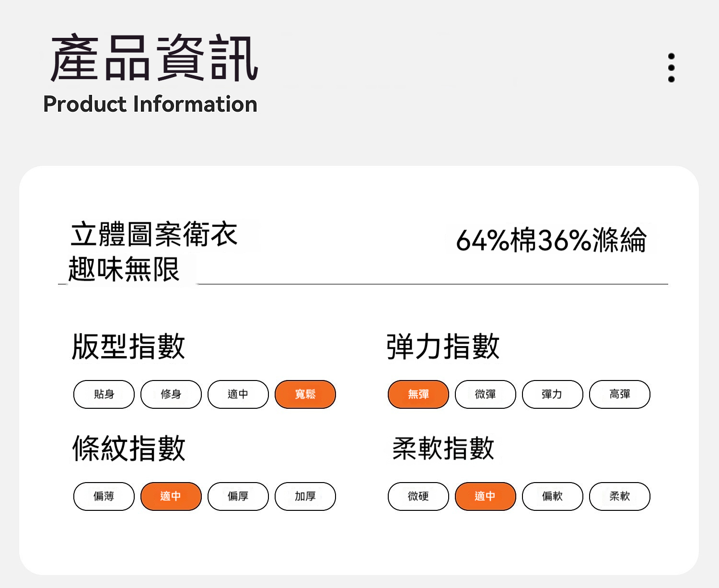Viewport: 719px width, 588px height.
Task: Select the highlighted 寬鬆 fit pill
Action: tap(305, 394)
